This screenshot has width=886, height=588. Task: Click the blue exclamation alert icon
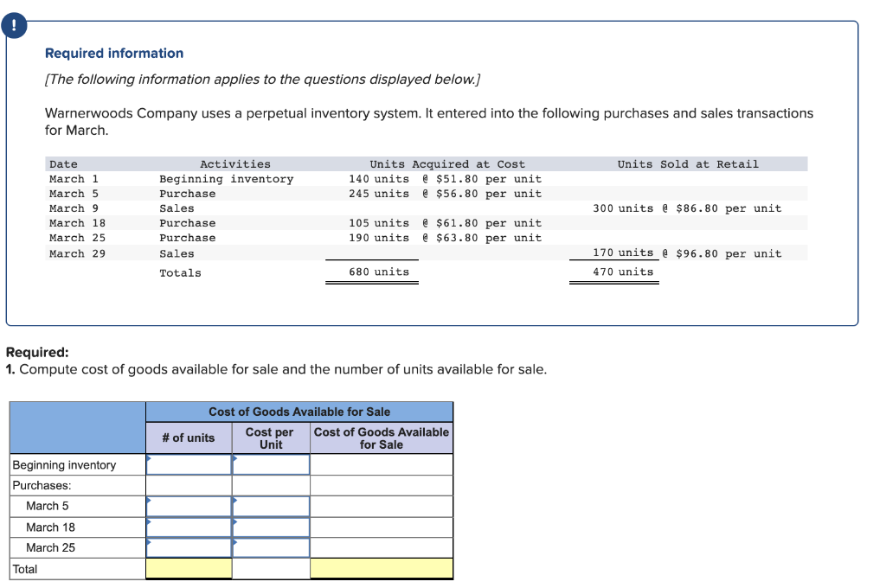point(14,25)
